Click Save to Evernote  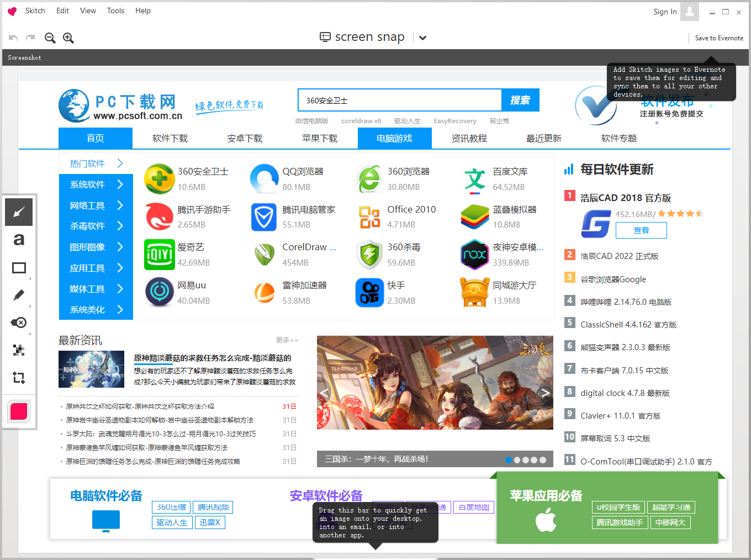(719, 38)
